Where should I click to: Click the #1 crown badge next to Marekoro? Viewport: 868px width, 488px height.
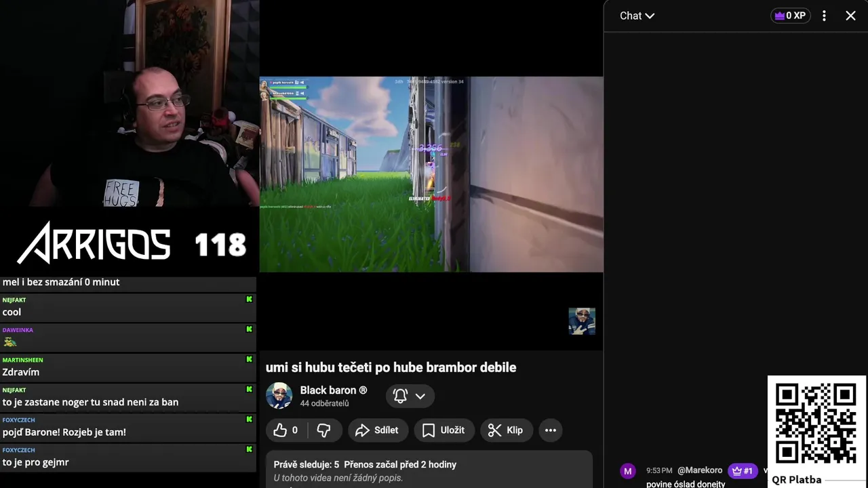pyautogui.click(x=743, y=470)
